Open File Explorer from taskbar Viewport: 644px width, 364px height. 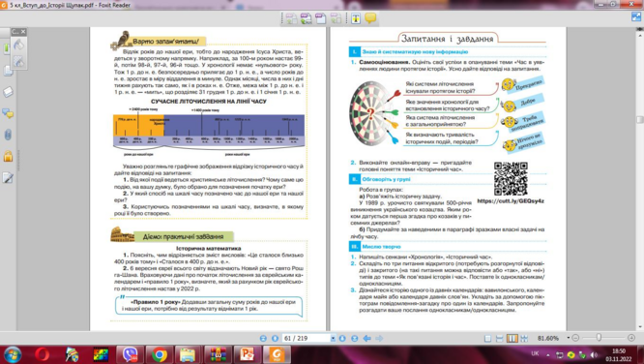[x=189, y=354]
